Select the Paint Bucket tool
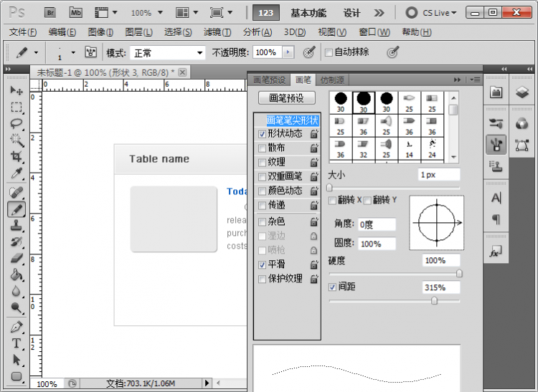This screenshot has width=538, height=392. tap(16, 274)
